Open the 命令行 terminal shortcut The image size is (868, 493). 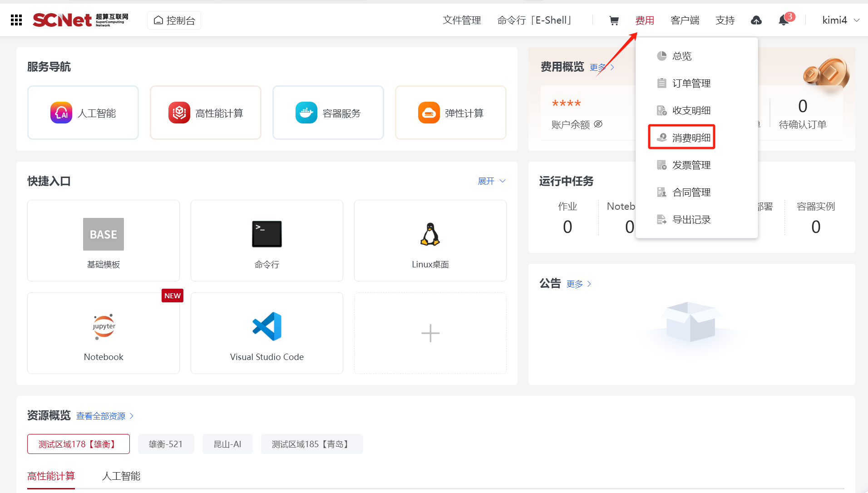266,241
